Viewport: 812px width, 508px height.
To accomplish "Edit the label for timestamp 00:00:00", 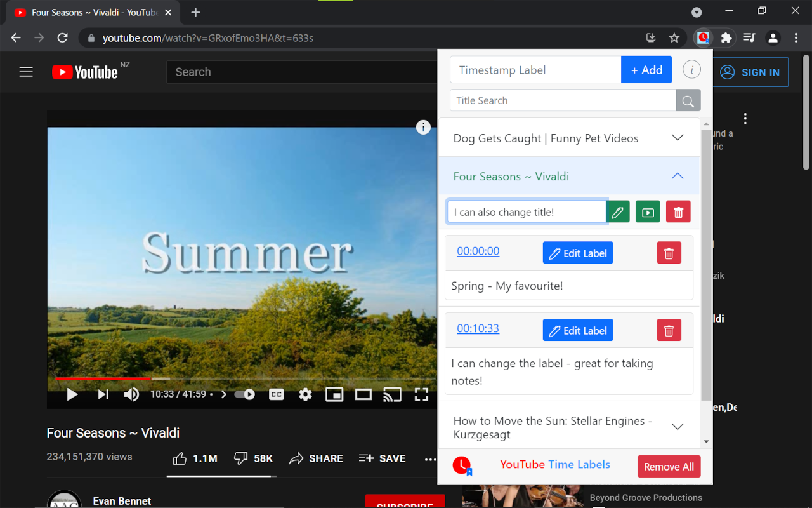I will tap(578, 253).
